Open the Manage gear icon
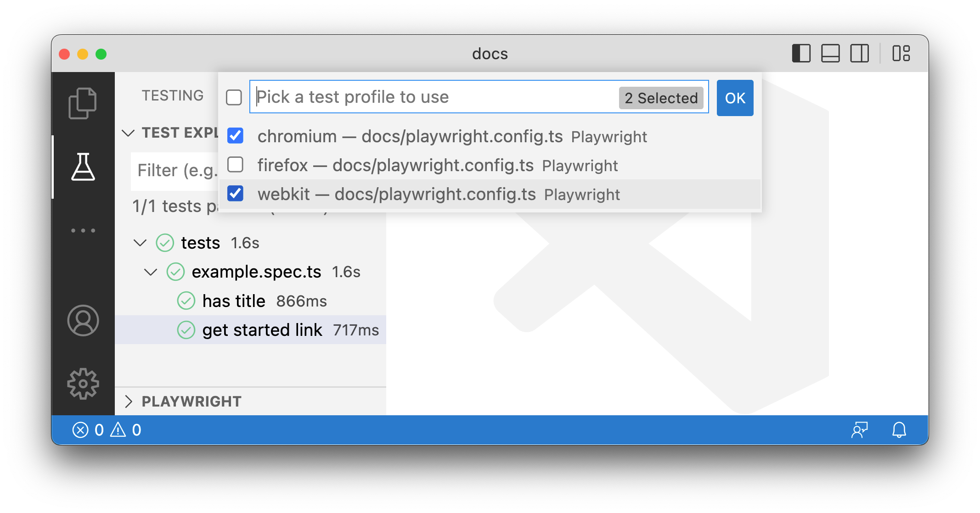Image resolution: width=980 pixels, height=513 pixels. pos(83,384)
